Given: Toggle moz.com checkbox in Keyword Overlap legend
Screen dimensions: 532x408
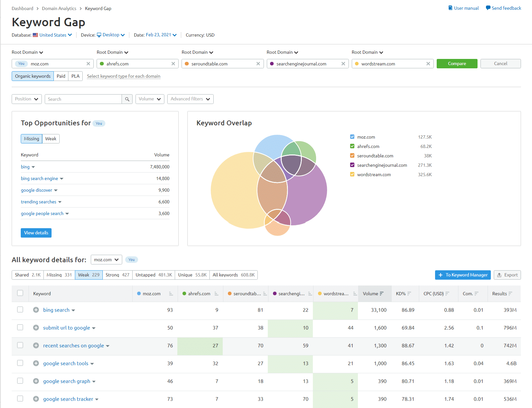Looking at the screenshot, I should coord(352,137).
